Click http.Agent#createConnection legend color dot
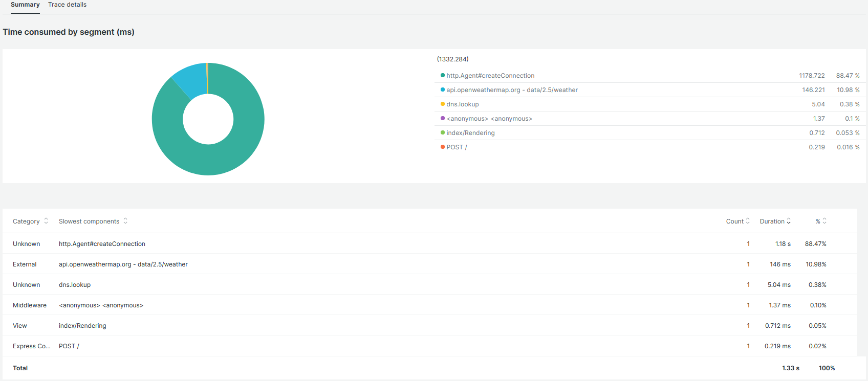The height and width of the screenshot is (381, 868). [x=443, y=75]
